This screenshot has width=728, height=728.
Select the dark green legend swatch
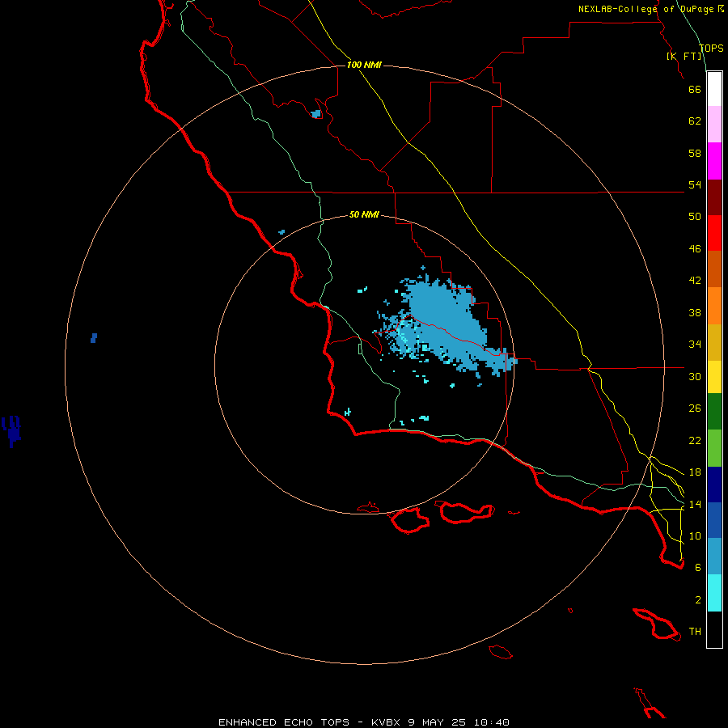(714, 412)
